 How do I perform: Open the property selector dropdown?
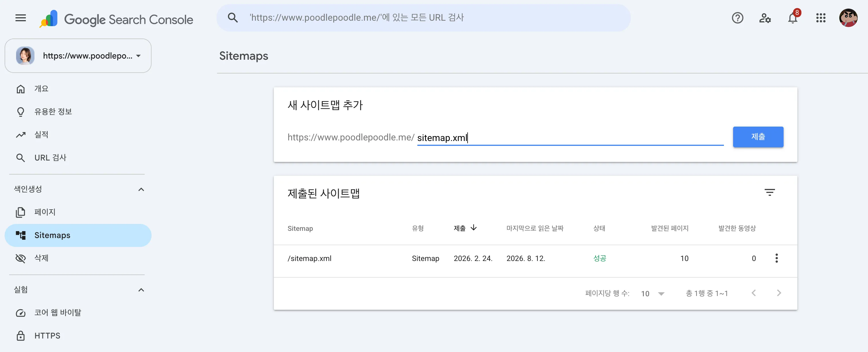pos(78,56)
